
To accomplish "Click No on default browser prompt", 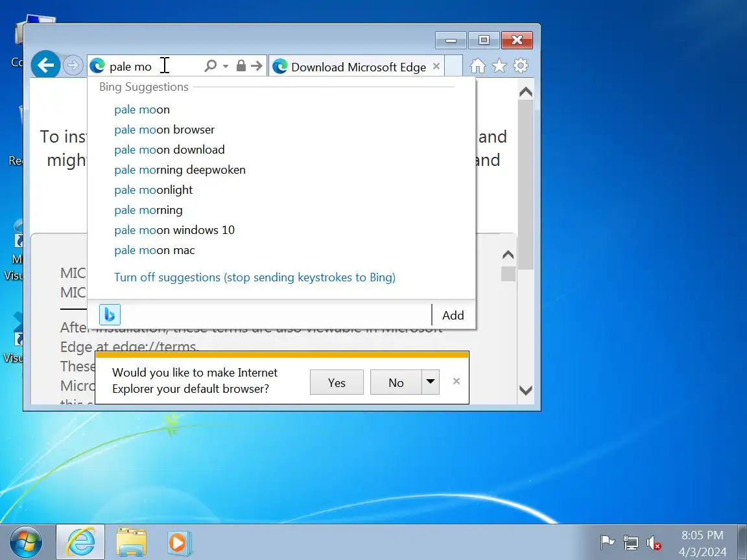I will pyautogui.click(x=396, y=382).
